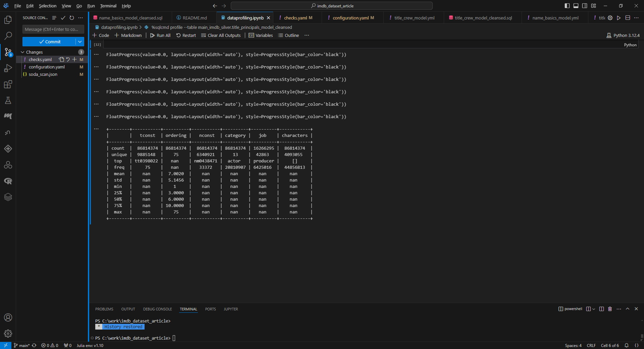Image resolution: width=644 pixels, height=349 pixels.
Task: Click the command center search box
Action: [332, 6]
